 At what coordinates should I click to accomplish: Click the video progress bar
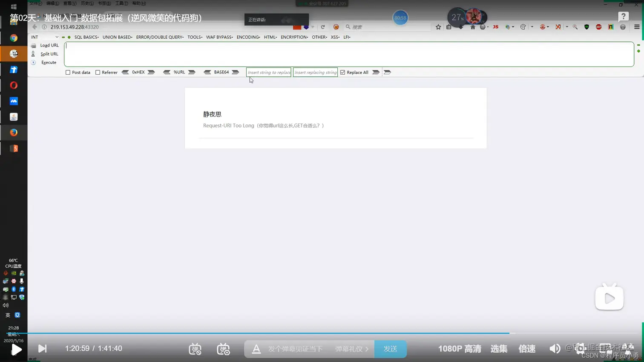click(x=322, y=333)
